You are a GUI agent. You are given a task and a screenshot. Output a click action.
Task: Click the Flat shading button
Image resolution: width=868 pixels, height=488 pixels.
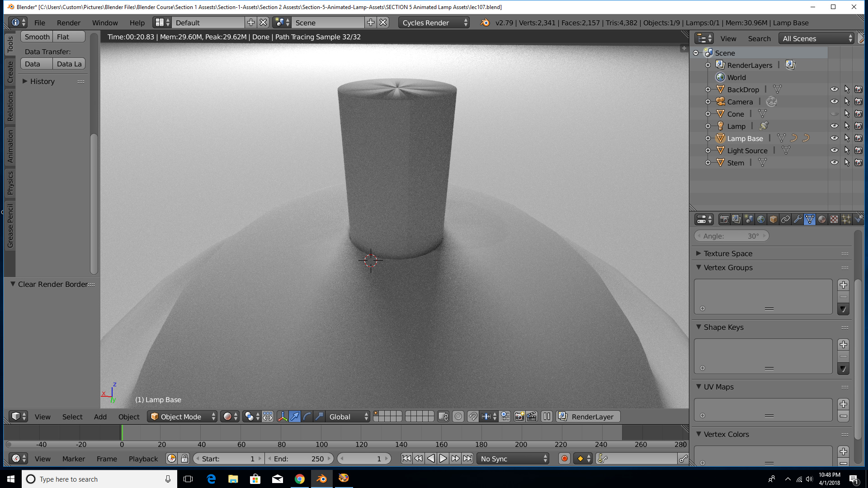[x=69, y=37]
